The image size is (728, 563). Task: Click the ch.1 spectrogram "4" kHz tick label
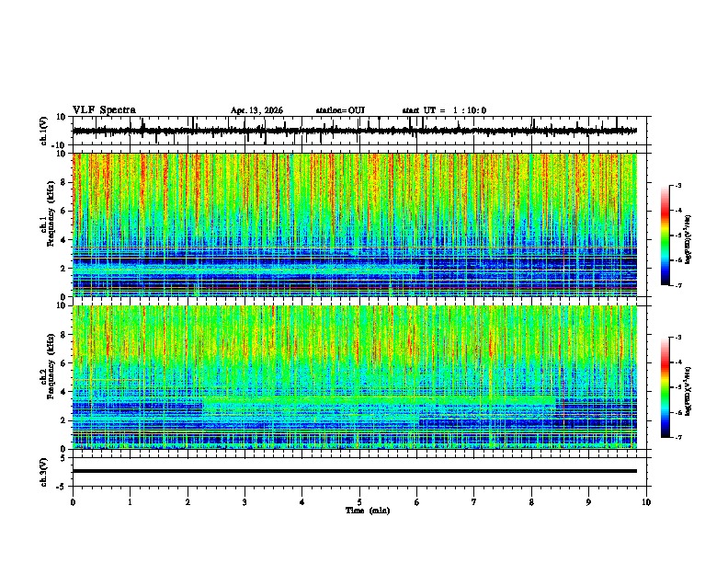click(63, 240)
